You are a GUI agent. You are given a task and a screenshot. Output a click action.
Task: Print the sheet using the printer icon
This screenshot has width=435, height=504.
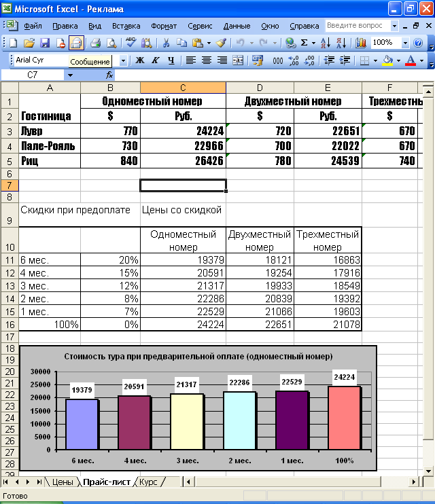[96, 43]
